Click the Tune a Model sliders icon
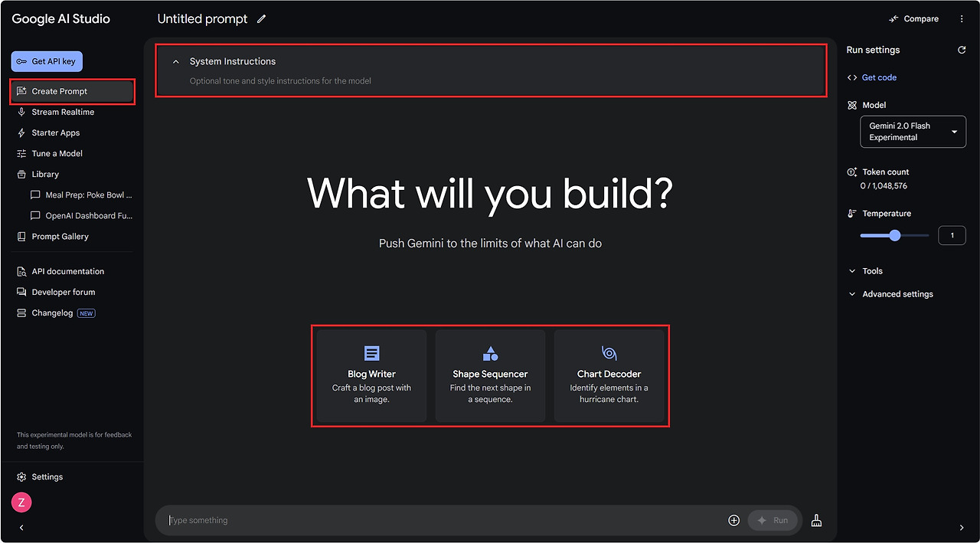Image resolution: width=980 pixels, height=543 pixels. point(21,153)
